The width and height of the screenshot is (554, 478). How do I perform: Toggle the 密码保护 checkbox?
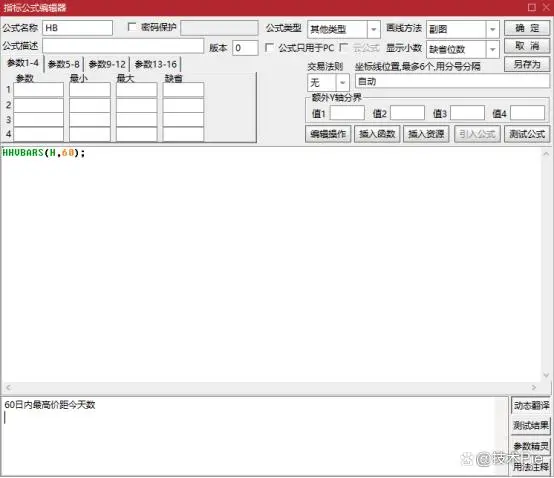pyautogui.click(x=132, y=27)
